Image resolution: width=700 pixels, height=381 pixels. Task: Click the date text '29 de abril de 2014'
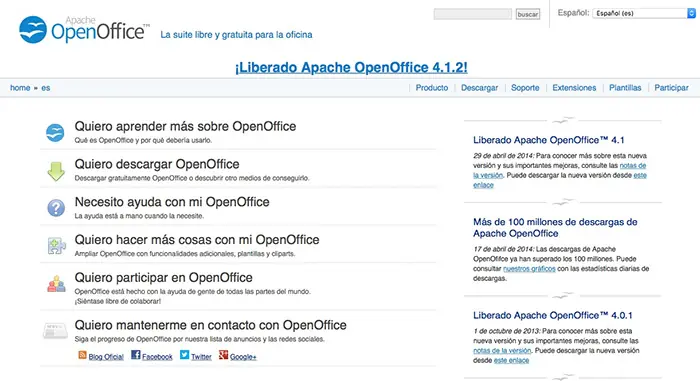pos(504,156)
